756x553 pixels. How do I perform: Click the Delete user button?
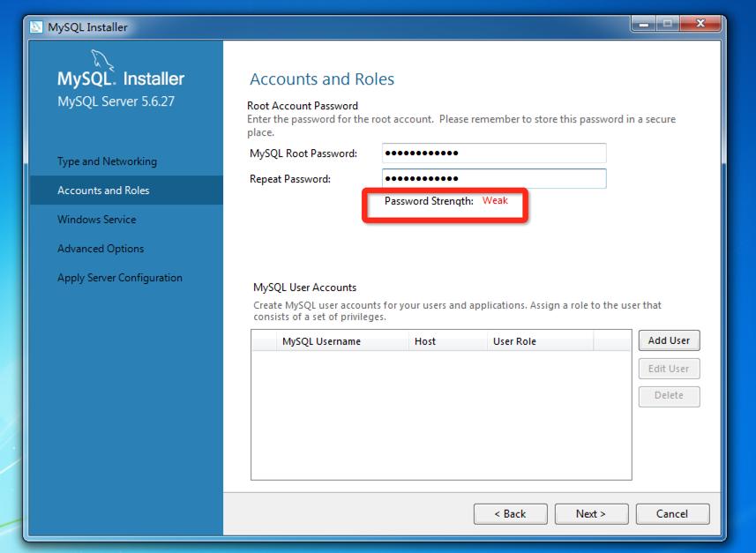point(669,396)
